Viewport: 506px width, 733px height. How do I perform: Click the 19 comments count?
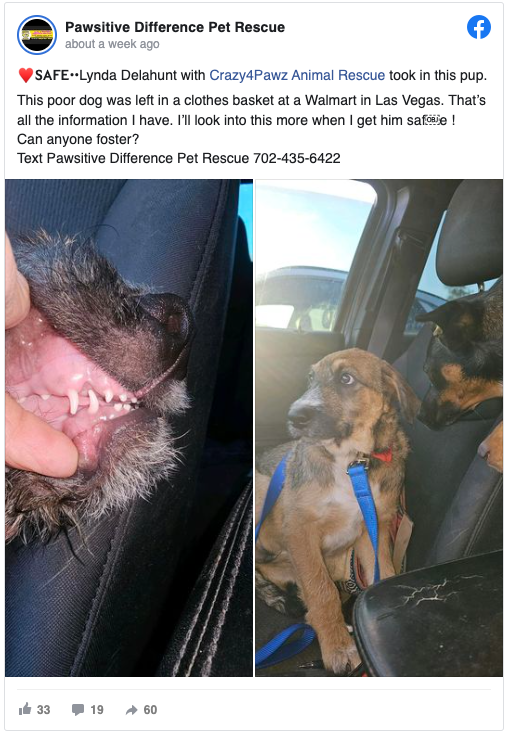click(97, 710)
